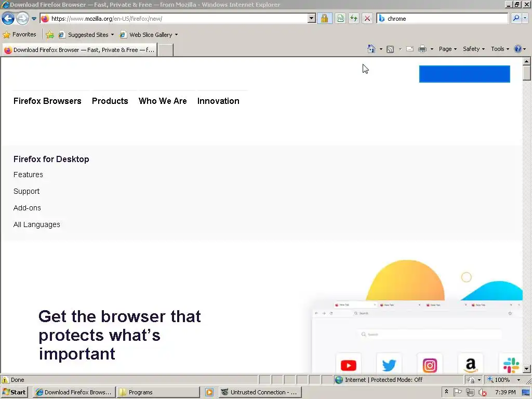Open search provider options dropdown arrow

[525, 18]
